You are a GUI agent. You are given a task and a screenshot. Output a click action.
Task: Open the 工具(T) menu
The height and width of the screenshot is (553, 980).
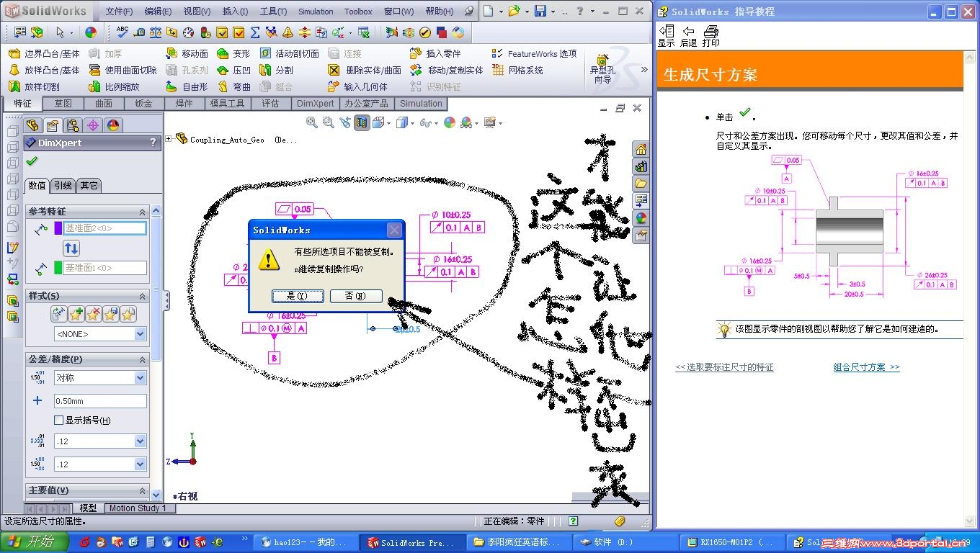pos(273,12)
